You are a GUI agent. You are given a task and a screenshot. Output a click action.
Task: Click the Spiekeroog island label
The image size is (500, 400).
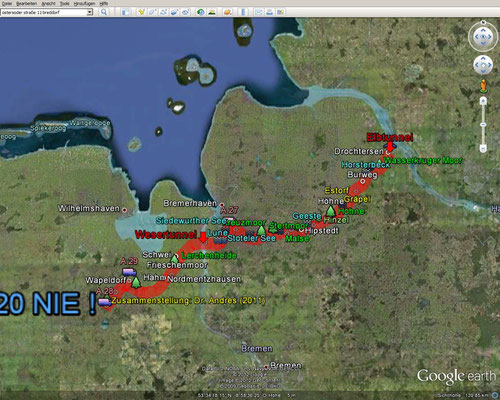point(48,128)
